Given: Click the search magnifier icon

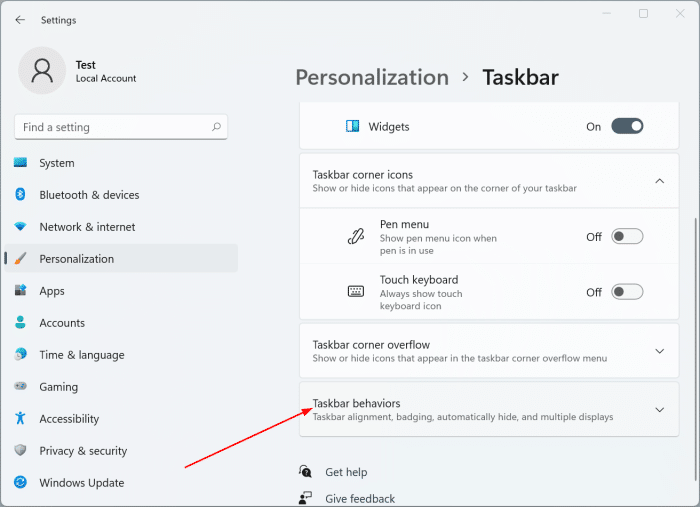Looking at the screenshot, I should 216,127.
